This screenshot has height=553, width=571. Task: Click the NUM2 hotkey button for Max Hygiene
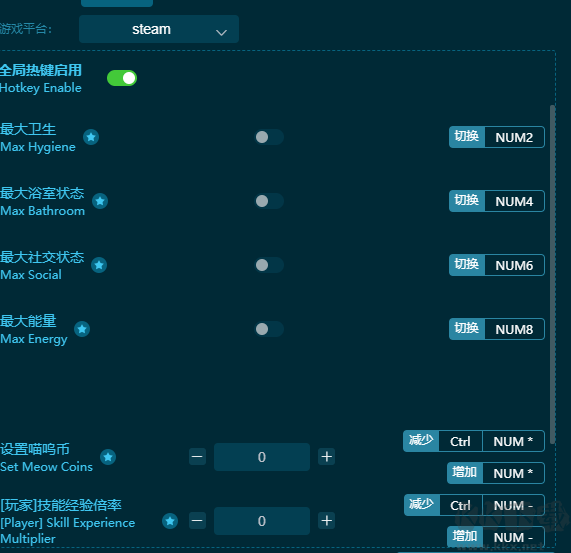tap(514, 137)
